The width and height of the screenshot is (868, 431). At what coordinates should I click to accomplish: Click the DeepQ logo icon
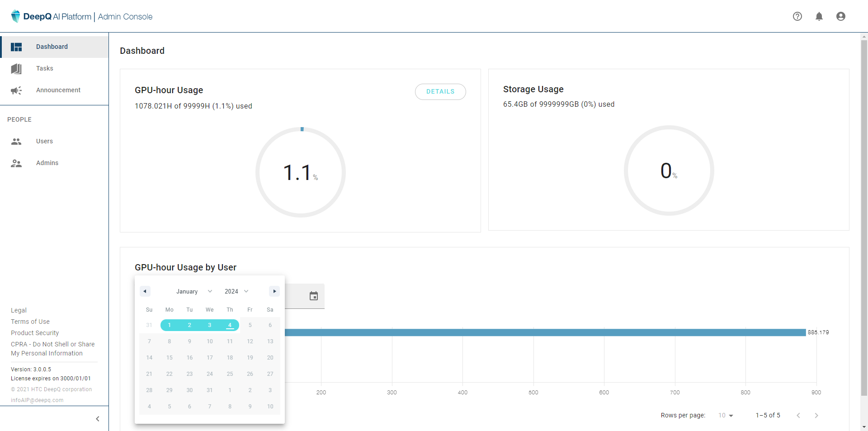pyautogui.click(x=16, y=16)
